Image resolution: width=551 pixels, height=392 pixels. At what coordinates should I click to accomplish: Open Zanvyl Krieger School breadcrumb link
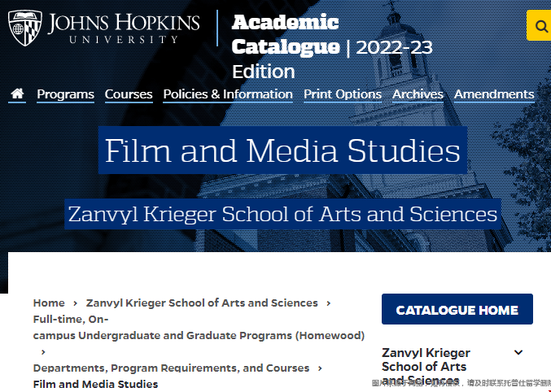click(202, 303)
